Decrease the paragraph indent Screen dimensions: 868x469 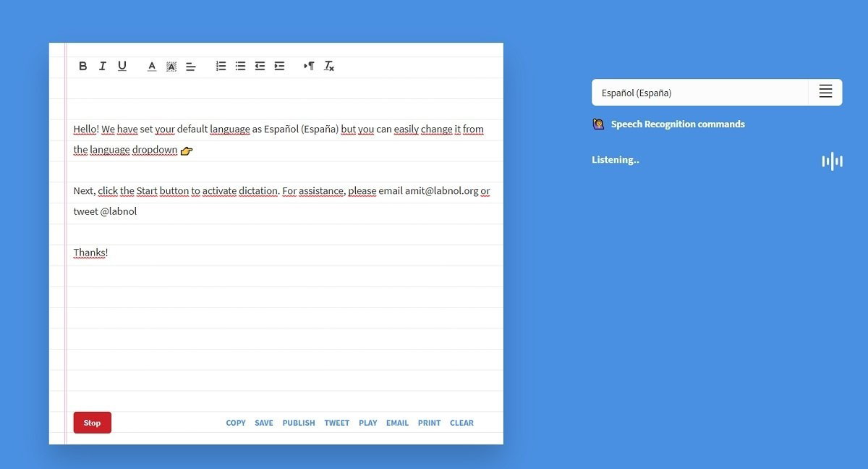[260, 66]
